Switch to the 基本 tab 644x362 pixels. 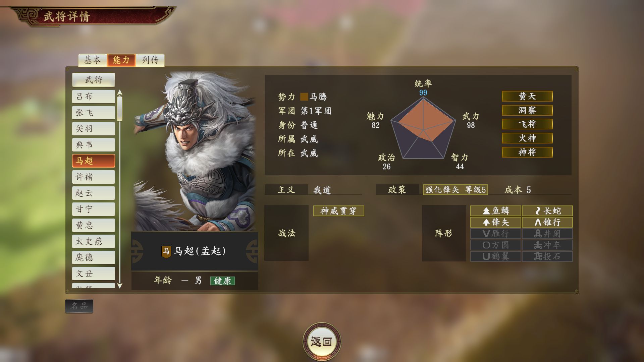pos(93,60)
